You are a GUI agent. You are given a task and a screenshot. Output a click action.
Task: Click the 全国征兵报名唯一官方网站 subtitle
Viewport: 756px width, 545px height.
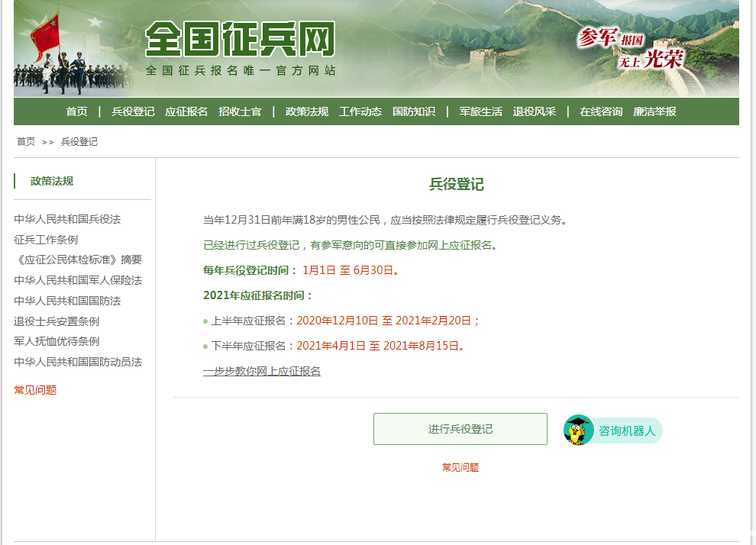coord(241,71)
